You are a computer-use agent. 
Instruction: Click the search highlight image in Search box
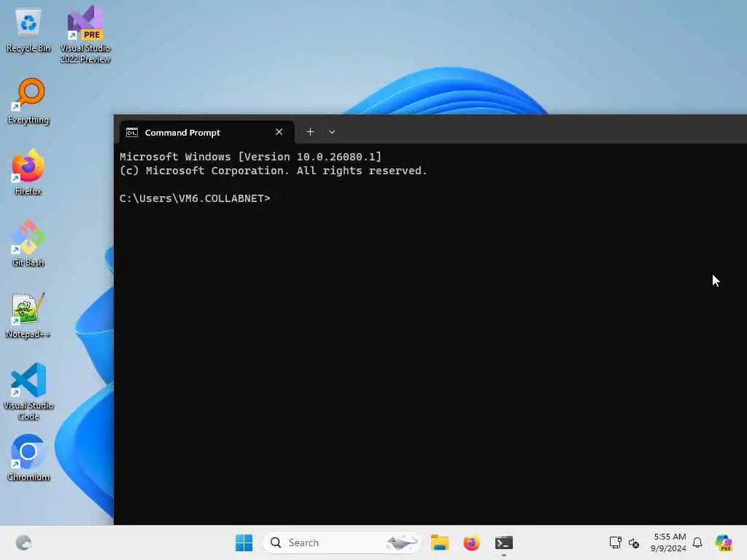click(x=402, y=542)
